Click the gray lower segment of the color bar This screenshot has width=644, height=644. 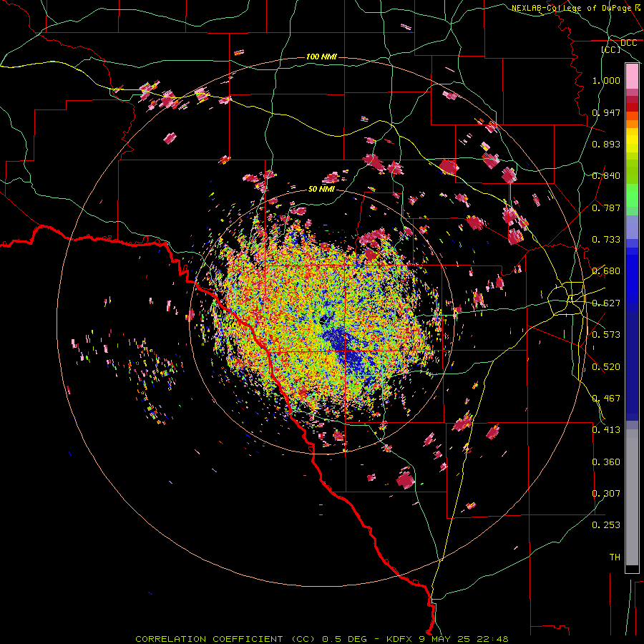pyautogui.click(x=632, y=497)
